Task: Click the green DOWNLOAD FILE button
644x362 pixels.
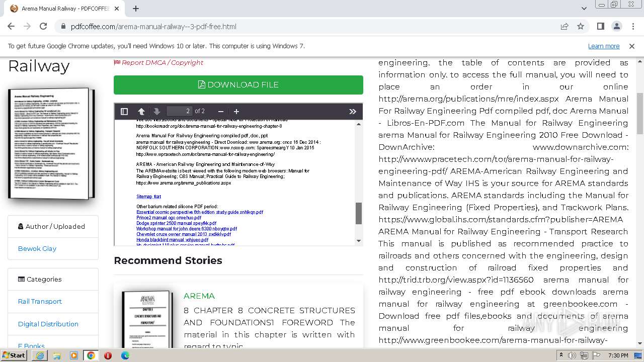Action: tap(238, 85)
